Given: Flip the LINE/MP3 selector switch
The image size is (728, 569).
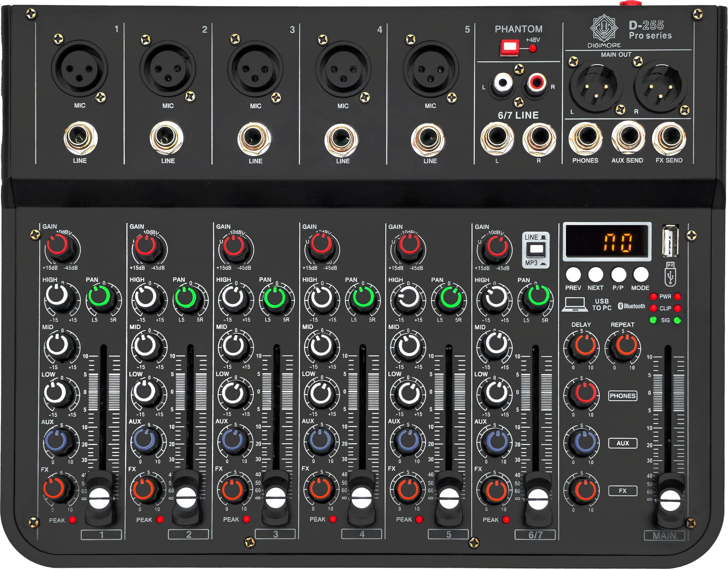Looking at the screenshot, I should [535, 250].
